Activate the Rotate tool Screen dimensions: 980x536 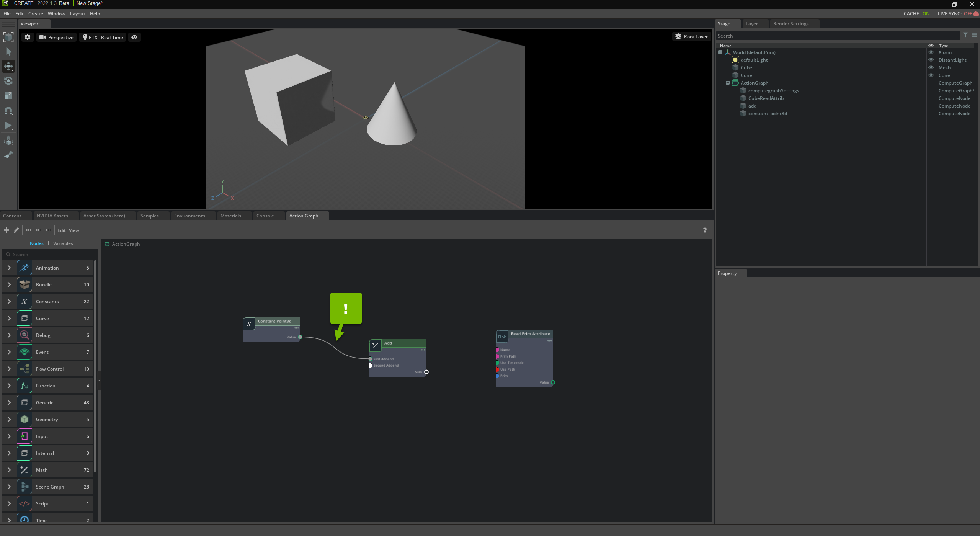[x=8, y=81]
